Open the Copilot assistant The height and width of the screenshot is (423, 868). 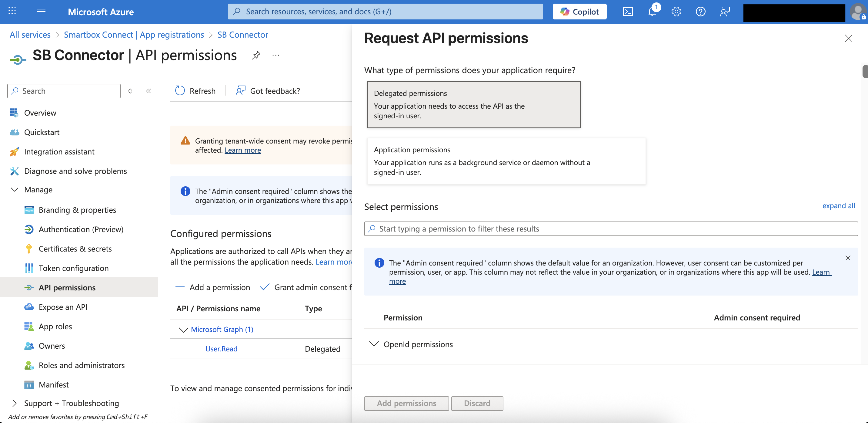579,12
